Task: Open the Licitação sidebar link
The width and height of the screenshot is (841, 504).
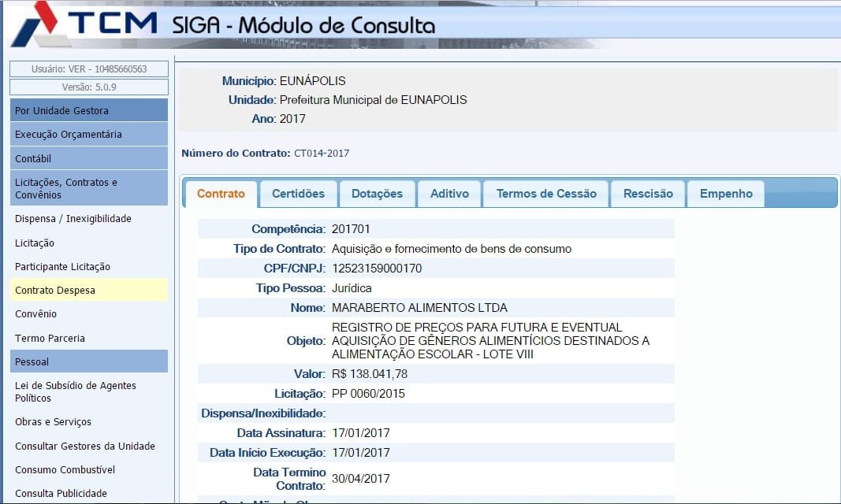Action: [x=35, y=243]
